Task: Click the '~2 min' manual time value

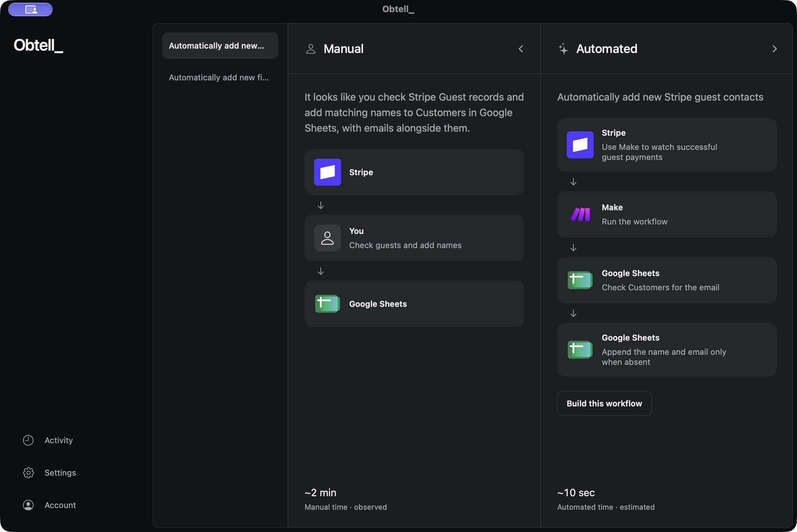Action: coord(320,492)
